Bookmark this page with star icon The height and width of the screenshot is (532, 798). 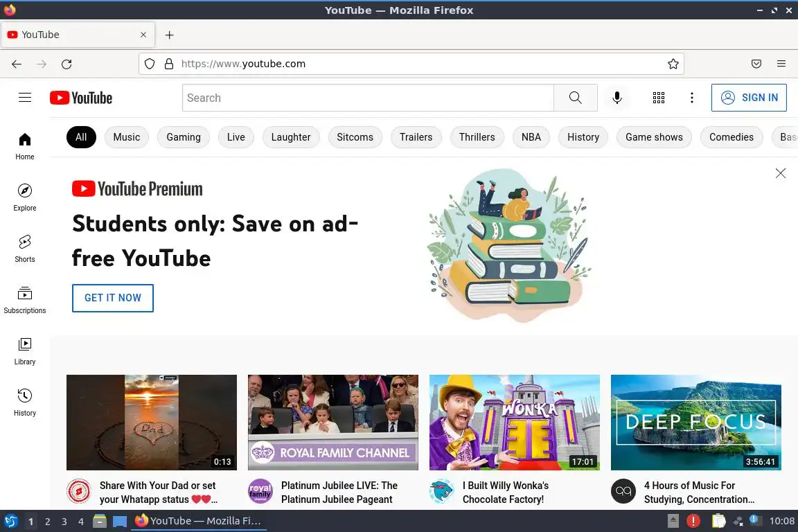pyautogui.click(x=673, y=64)
